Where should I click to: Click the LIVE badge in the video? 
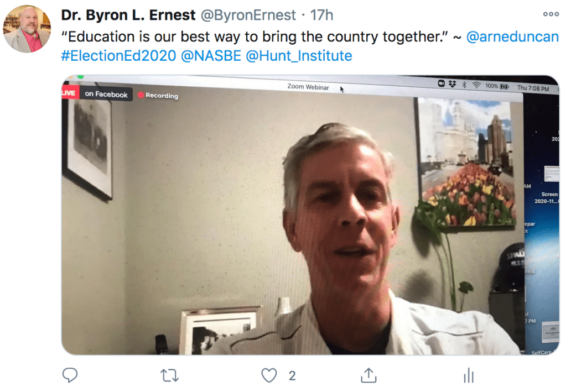[x=69, y=93]
